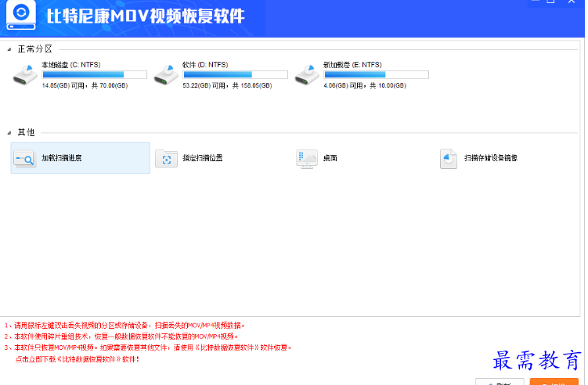Viewport: 588px width, 385px height.
Task: Select the new volume E drive icon
Action: coord(307,75)
